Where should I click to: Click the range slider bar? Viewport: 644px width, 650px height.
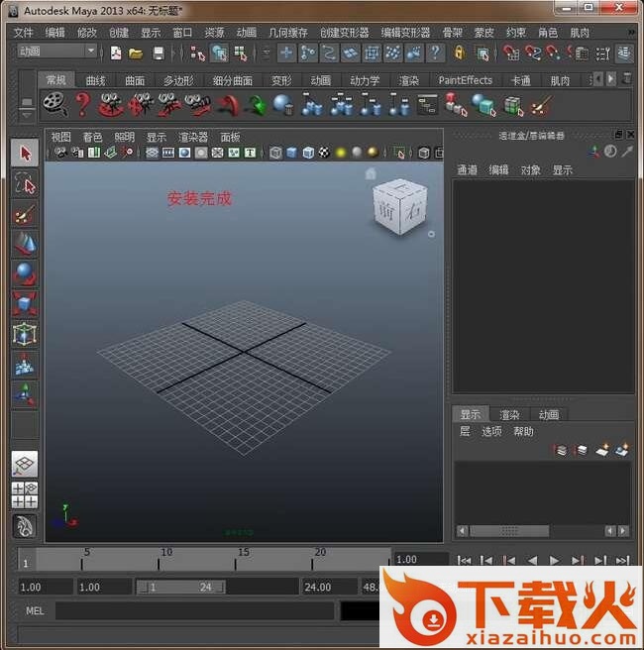[x=180, y=587]
